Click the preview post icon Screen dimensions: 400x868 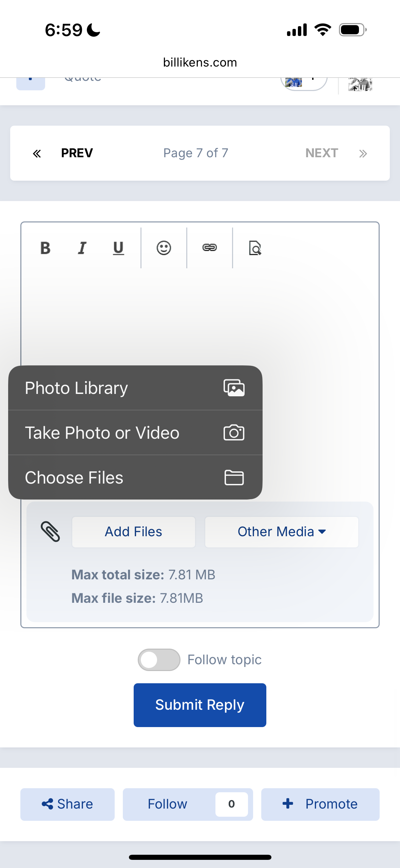coord(255,248)
